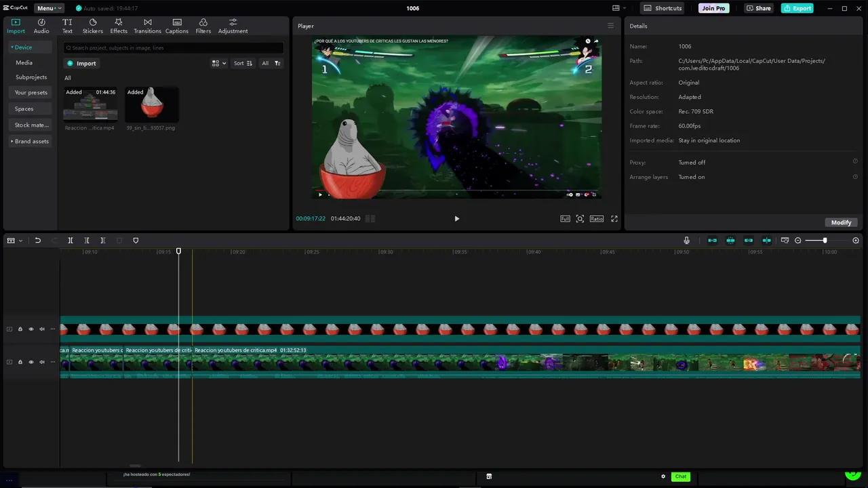
Task: Focus the media search field
Action: [174, 48]
